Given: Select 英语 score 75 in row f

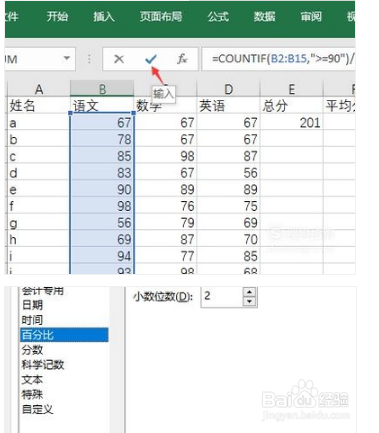Looking at the screenshot, I should point(228,206).
